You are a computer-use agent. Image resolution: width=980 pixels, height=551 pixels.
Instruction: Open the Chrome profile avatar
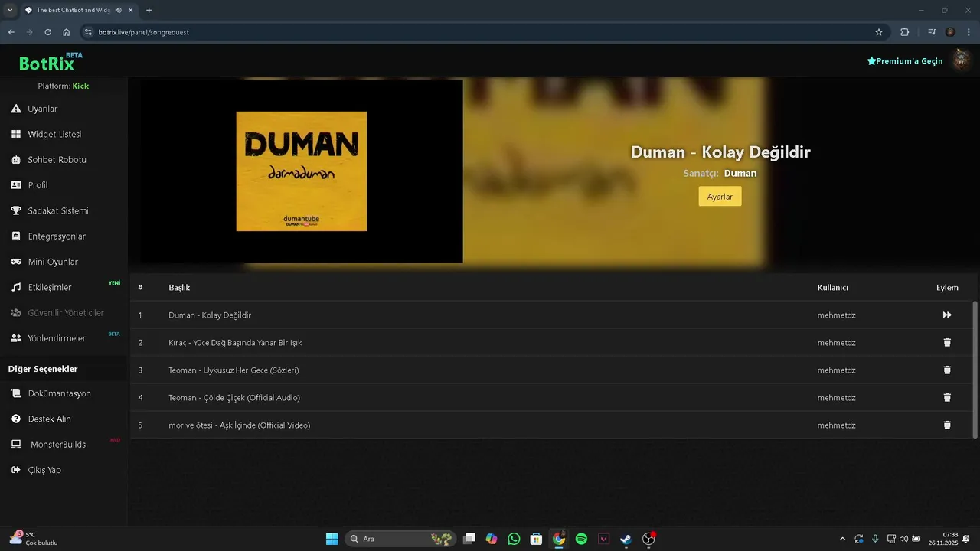[x=950, y=32]
